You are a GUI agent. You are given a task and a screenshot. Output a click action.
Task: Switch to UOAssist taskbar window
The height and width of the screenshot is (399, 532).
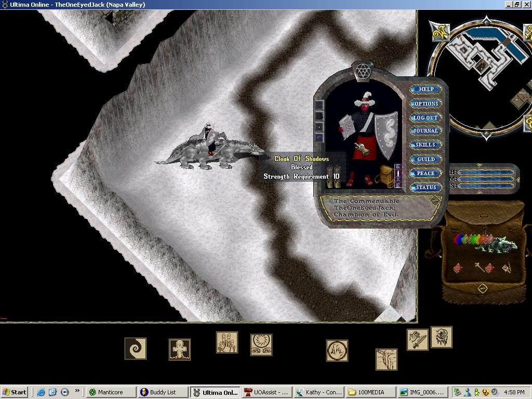[x=267, y=392]
